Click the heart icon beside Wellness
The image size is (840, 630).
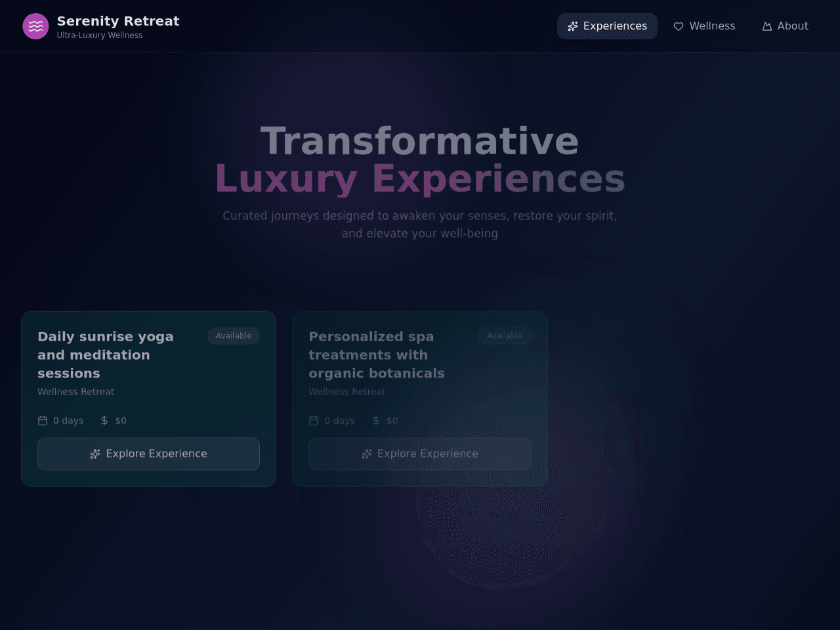tap(679, 26)
